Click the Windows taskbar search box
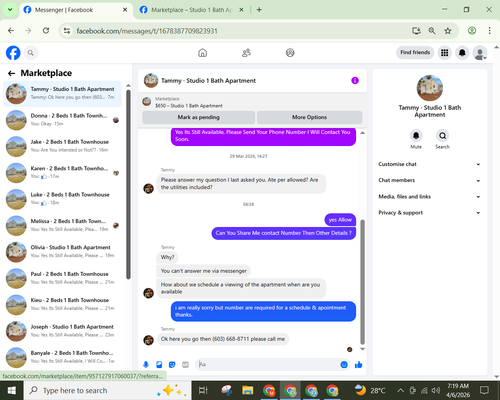The width and height of the screenshot is (500, 400). pyautogui.click(x=107, y=390)
